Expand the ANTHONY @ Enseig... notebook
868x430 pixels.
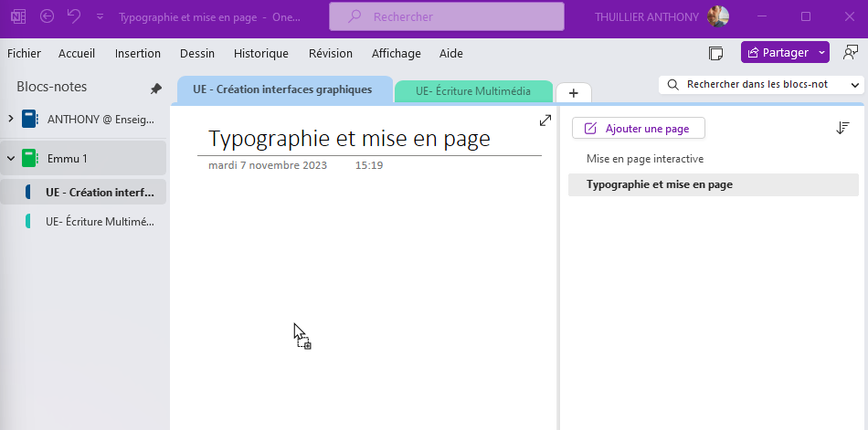pos(11,119)
